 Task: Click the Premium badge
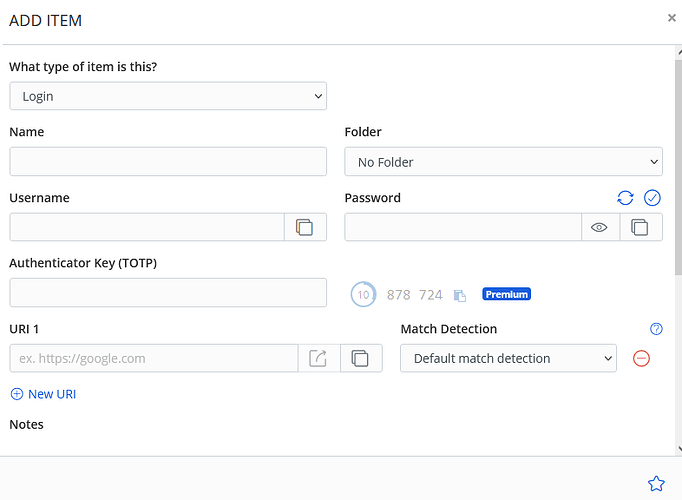506,294
